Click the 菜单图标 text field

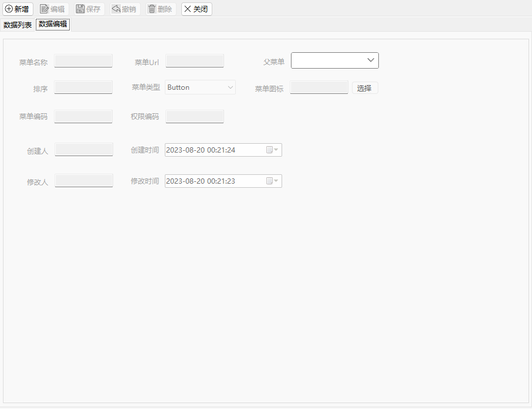pos(319,87)
